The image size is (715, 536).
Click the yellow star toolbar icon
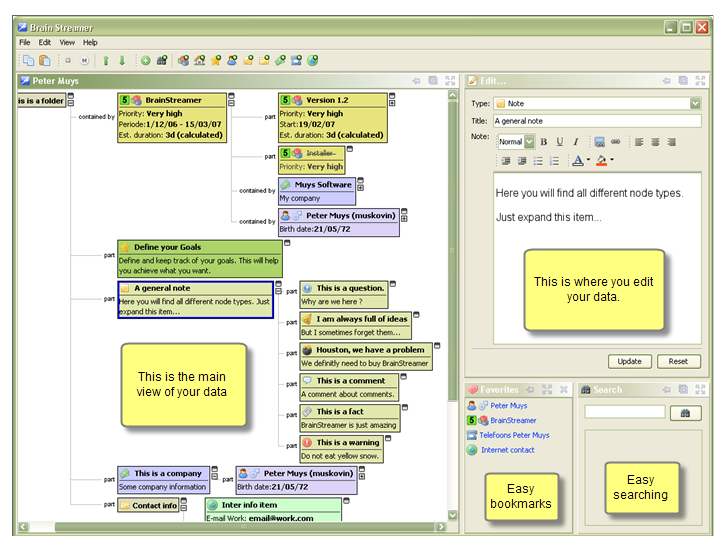[215, 61]
